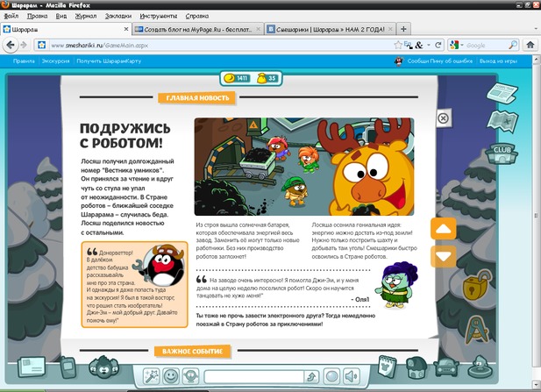Open the mobile phone icon
Image resolution: width=541 pixels, height=392 pixels.
click(x=68, y=367)
